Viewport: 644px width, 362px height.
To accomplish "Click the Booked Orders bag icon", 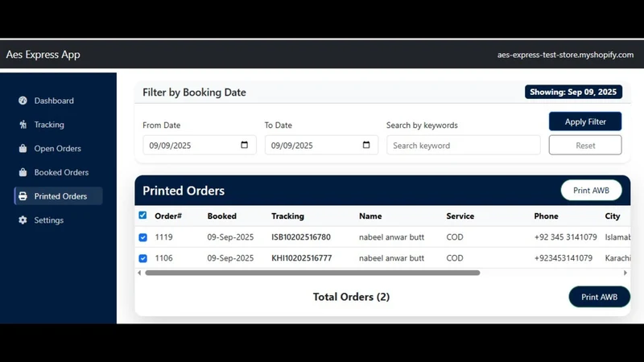I will tap(23, 172).
